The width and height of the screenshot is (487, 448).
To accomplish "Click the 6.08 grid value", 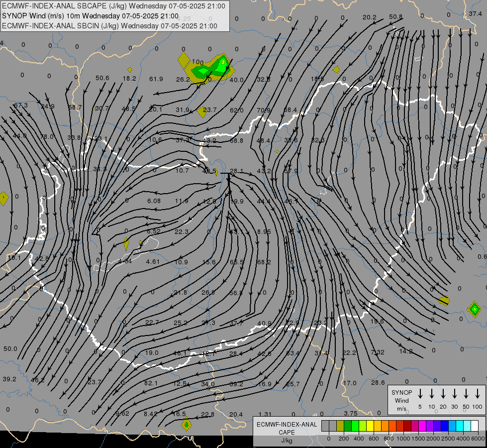I will point(154,201).
